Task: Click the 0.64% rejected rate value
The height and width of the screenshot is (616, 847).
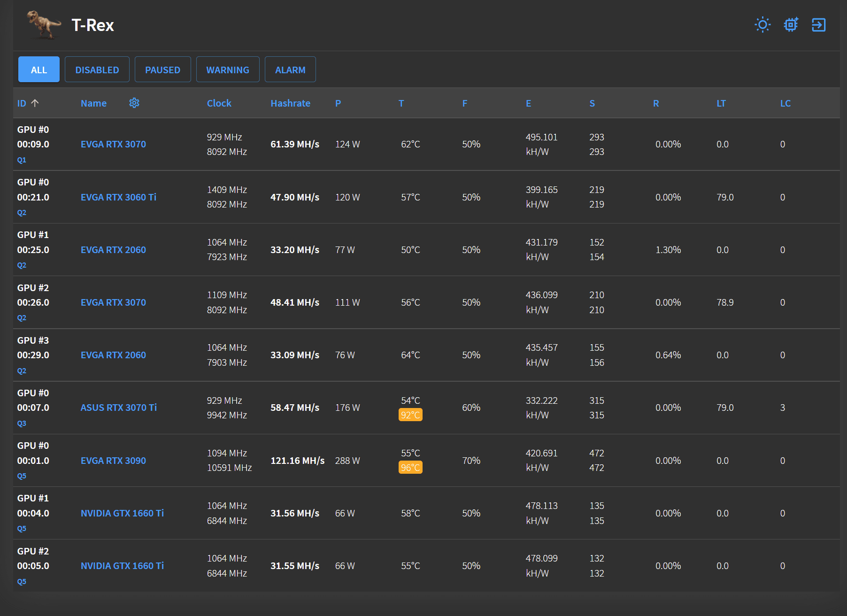Action: coord(668,355)
